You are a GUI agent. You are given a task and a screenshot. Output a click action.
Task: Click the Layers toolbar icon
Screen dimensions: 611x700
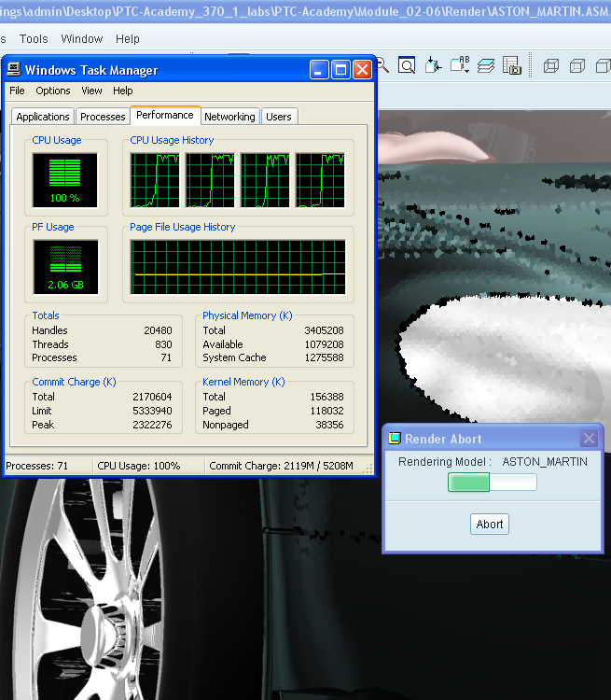point(486,66)
